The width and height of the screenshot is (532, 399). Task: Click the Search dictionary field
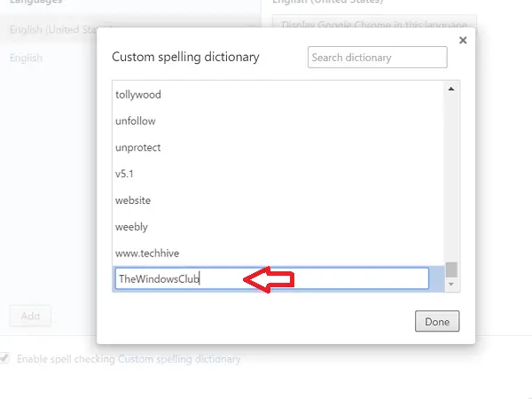(x=378, y=58)
